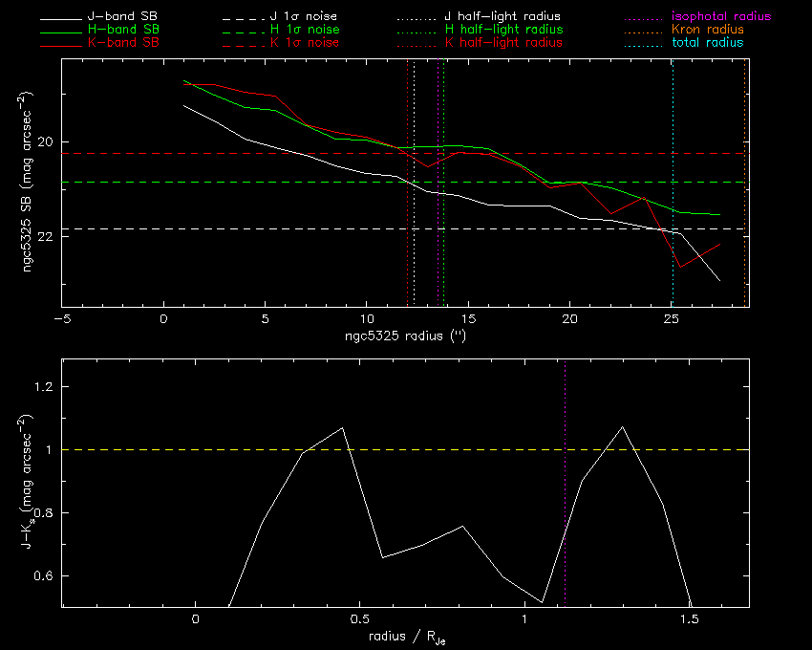Click the magenta "isophotal radius" legend label

point(721,16)
